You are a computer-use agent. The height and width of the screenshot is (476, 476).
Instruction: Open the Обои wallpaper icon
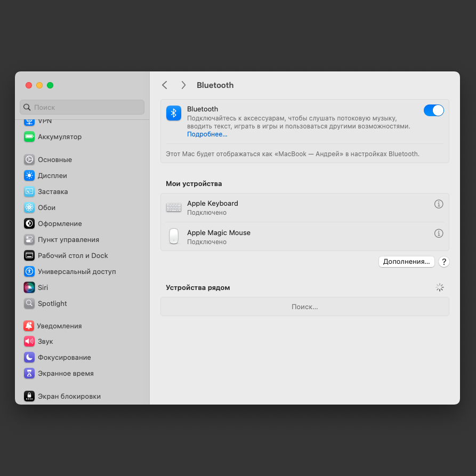[x=29, y=208]
